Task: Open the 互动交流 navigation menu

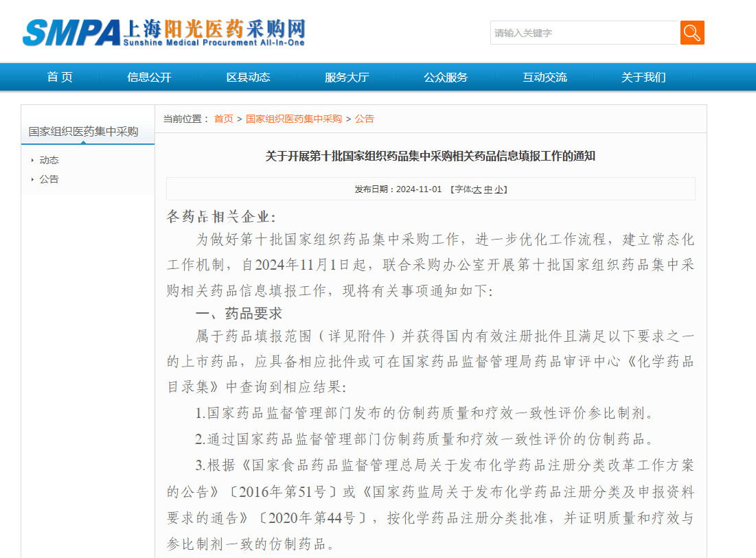Action: click(543, 77)
